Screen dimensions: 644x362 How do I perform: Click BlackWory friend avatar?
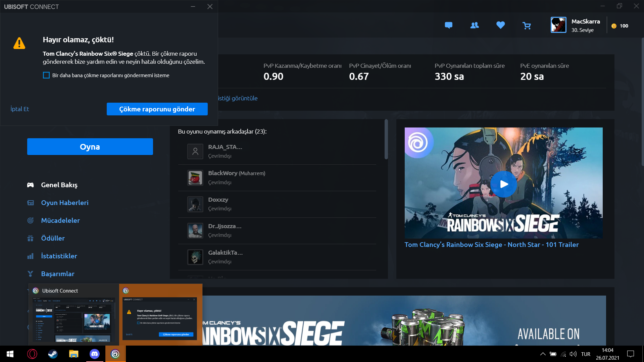(x=195, y=178)
